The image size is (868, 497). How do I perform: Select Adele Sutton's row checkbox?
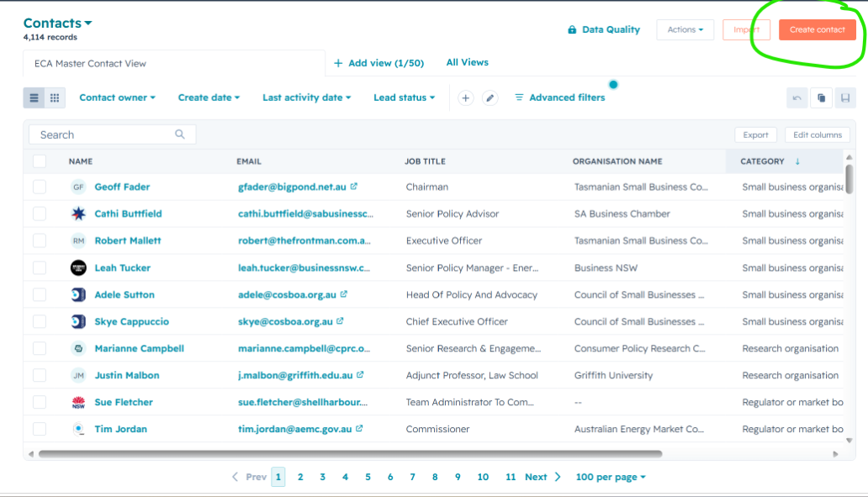pyautogui.click(x=40, y=294)
